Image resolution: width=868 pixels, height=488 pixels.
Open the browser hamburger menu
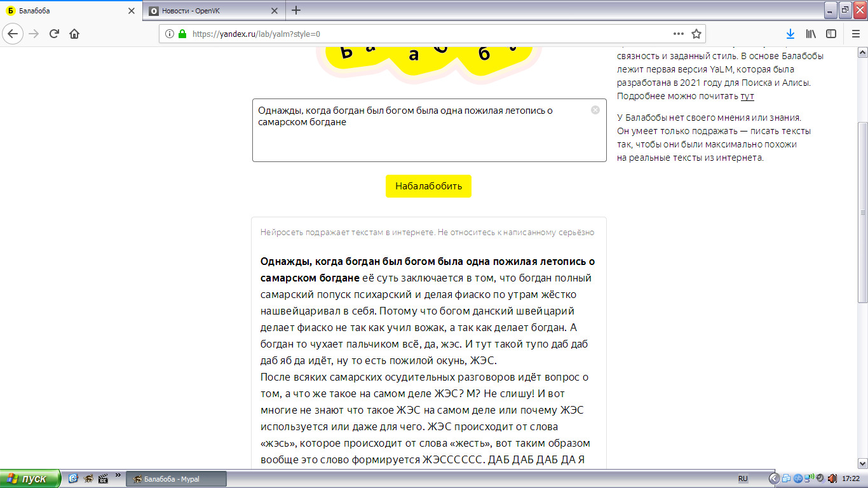(x=855, y=34)
